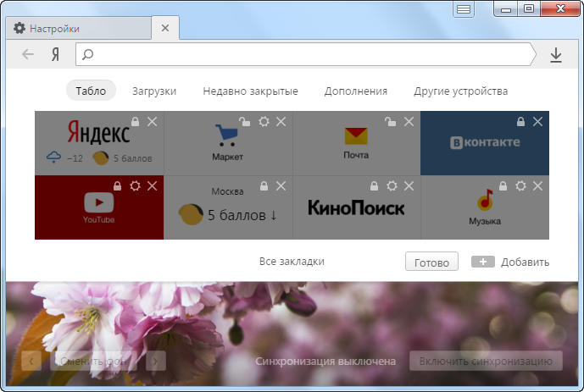
Task: Switch to the Загрузки tab
Action: 154,91
